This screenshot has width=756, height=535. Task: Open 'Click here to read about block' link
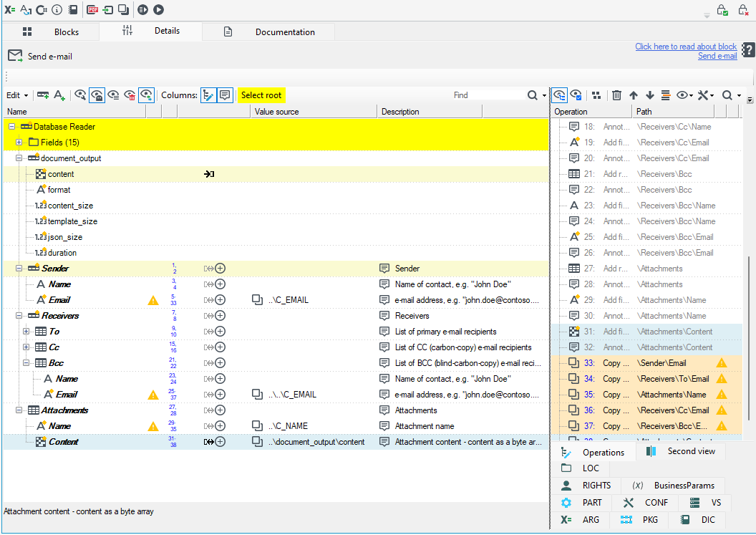tap(686, 47)
